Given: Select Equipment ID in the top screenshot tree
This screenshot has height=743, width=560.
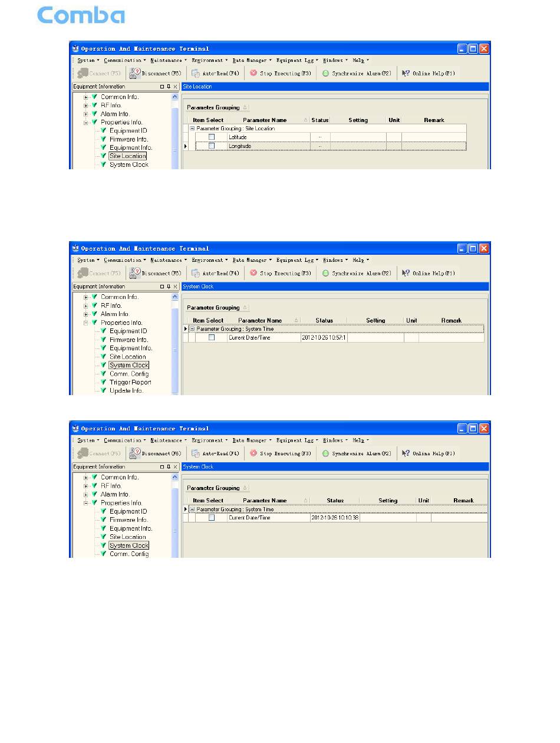Looking at the screenshot, I should (128, 131).
